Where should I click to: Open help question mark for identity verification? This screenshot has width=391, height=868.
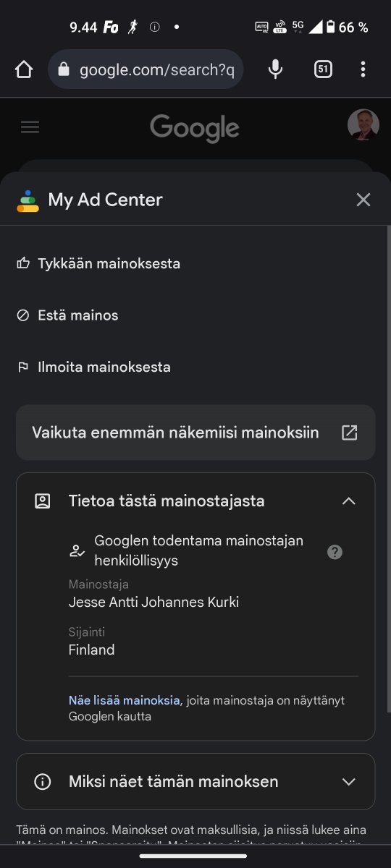[x=335, y=552]
